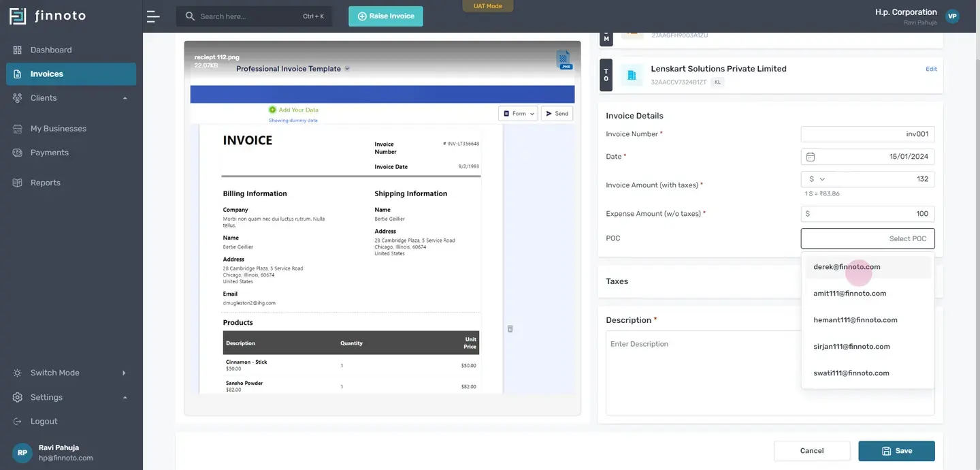Click the KL state tag
Viewport: 980px width, 470px height.
[717, 82]
